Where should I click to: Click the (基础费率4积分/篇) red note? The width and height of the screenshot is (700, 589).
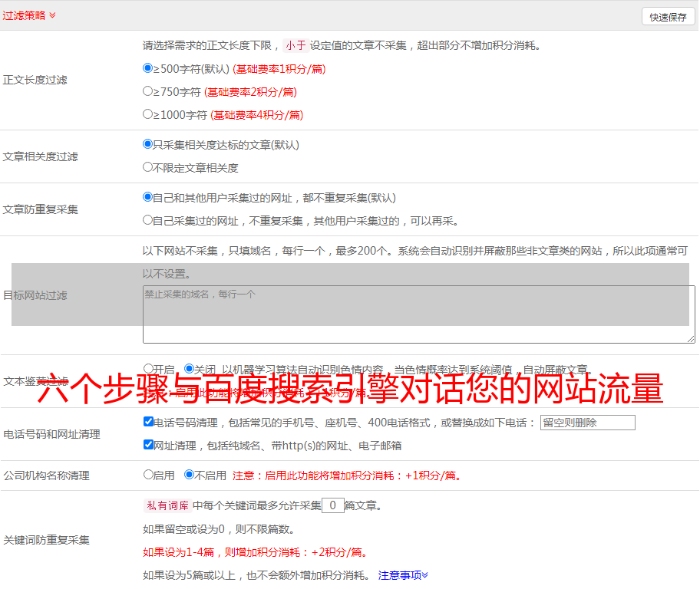pyautogui.click(x=257, y=115)
